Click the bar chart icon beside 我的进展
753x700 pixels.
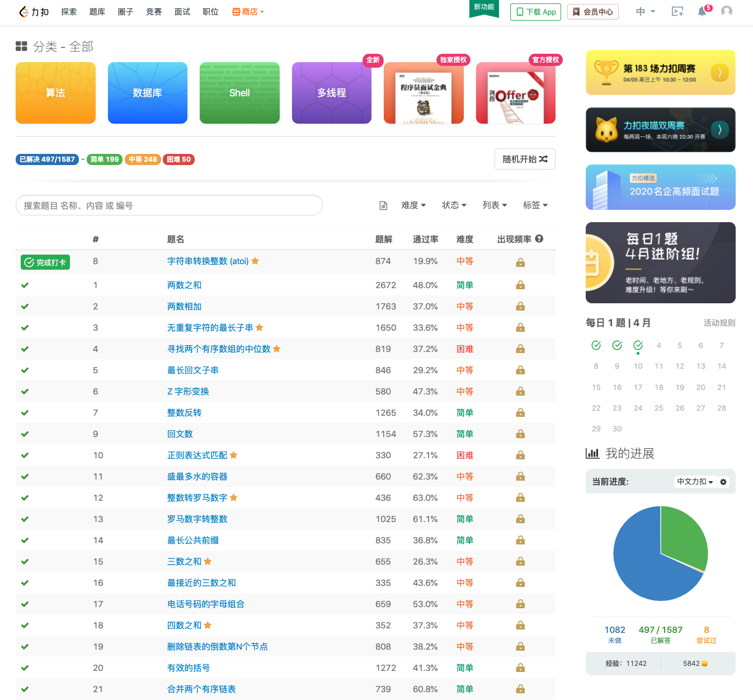[x=592, y=453]
